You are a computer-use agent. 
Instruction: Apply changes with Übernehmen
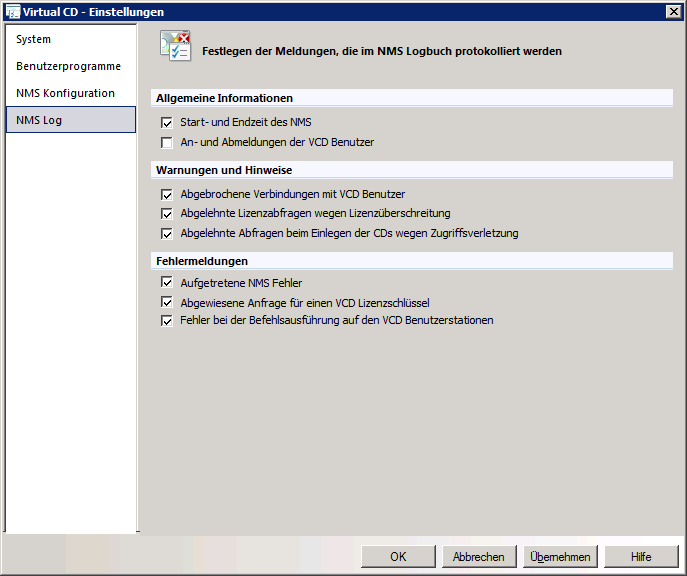pos(560,556)
